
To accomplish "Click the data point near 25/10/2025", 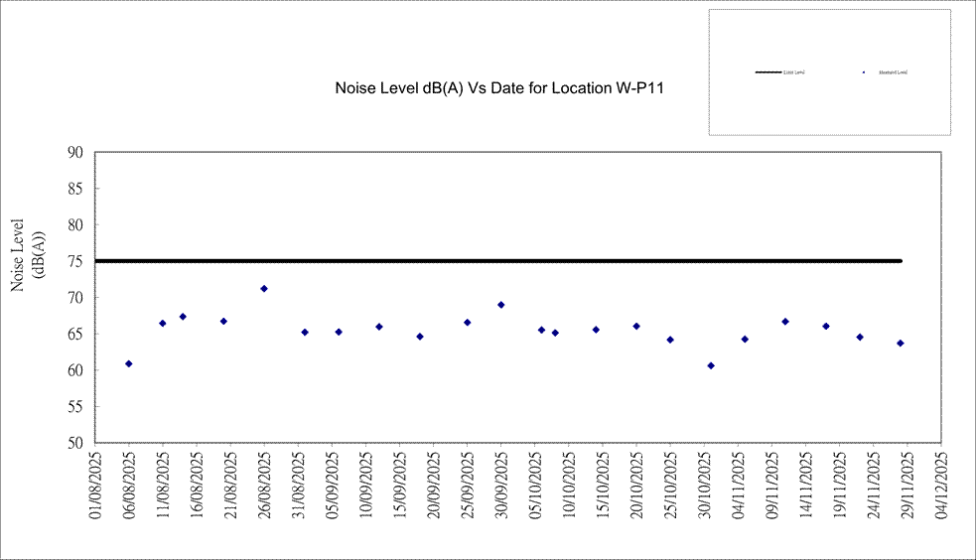I will (x=670, y=340).
